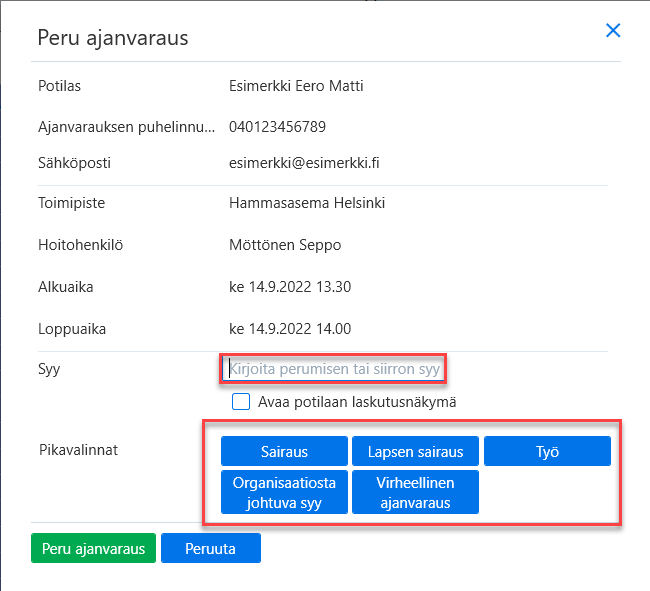Confirm with the green Peru ajanvaraus button
This screenshot has height=591, width=650.
pos(93,548)
